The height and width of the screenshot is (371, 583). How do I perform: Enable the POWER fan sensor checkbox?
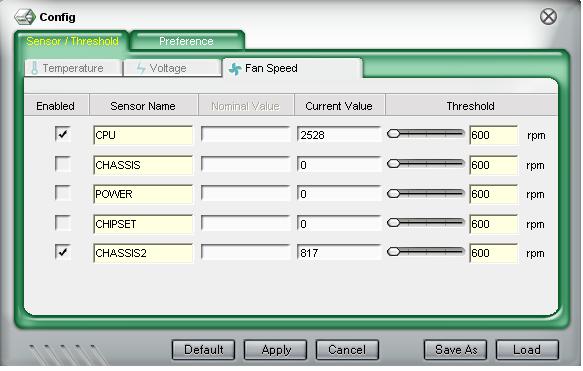62,193
